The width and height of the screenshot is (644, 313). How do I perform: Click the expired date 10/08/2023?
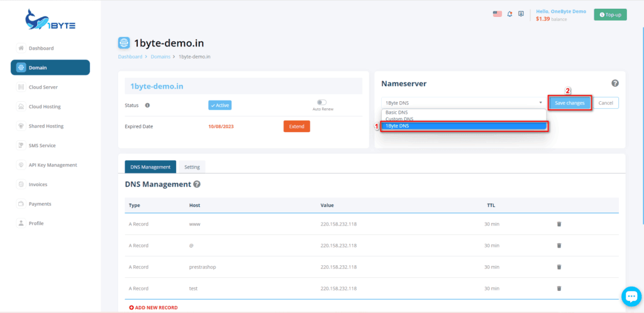click(x=221, y=126)
